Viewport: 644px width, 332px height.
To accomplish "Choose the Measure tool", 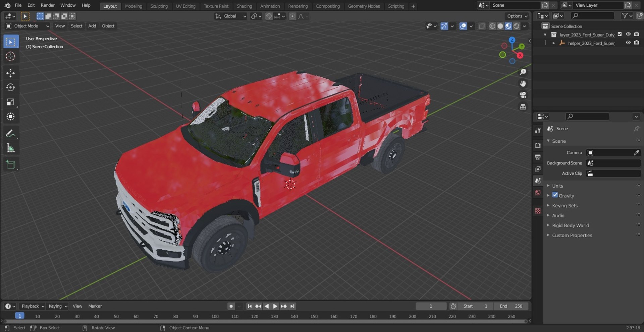I will click(x=11, y=148).
